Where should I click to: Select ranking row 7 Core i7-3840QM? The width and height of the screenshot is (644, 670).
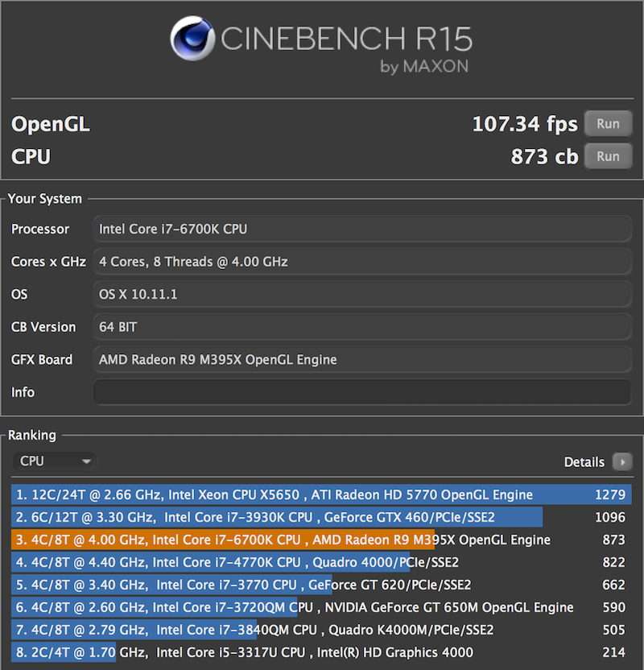pos(321,630)
